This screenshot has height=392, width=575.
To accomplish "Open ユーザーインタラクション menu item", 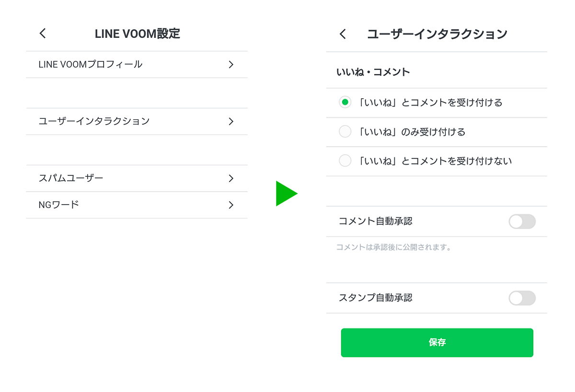I will (x=94, y=121).
